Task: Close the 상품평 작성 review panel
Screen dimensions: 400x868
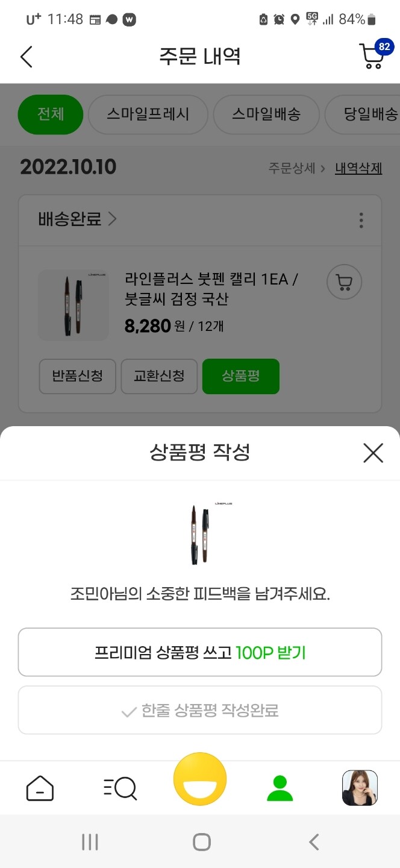Action: pos(373,453)
